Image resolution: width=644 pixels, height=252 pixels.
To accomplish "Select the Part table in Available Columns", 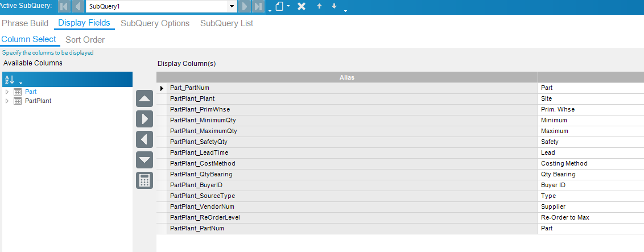I will [31, 92].
